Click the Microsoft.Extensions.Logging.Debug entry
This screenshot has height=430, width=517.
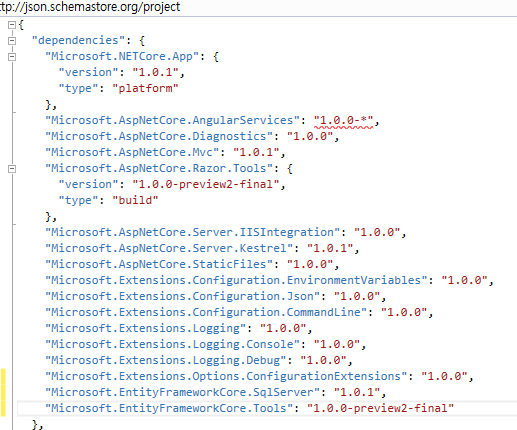click(199, 360)
